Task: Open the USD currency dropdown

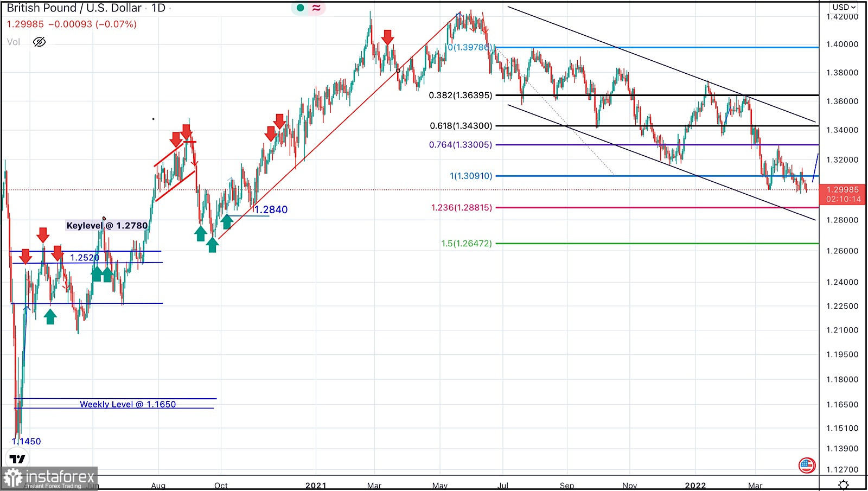Action: 844,7
